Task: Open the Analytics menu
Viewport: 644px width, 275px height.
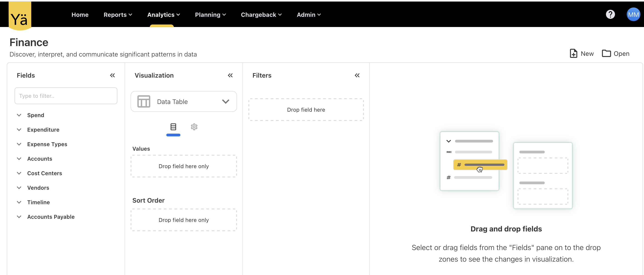Action: pyautogui.click(x=163, y=15)
